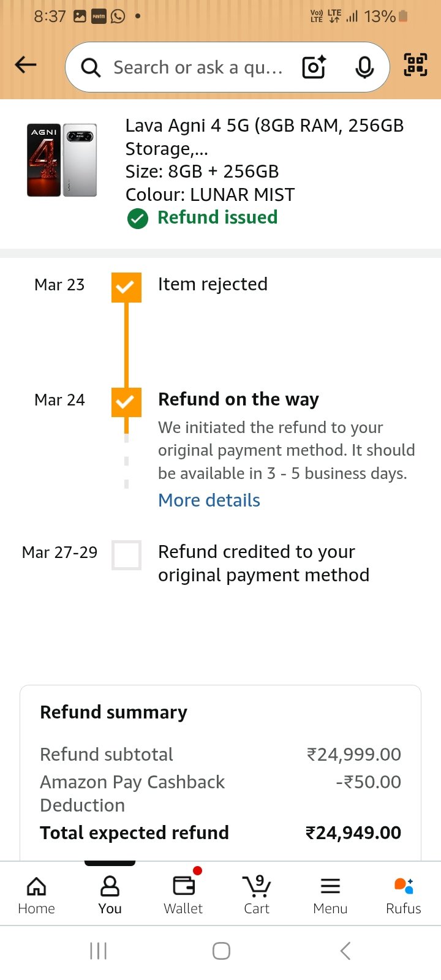Screen dimensions: 441x980
Task: Open the Wallet icon
Action: point(183,895)
